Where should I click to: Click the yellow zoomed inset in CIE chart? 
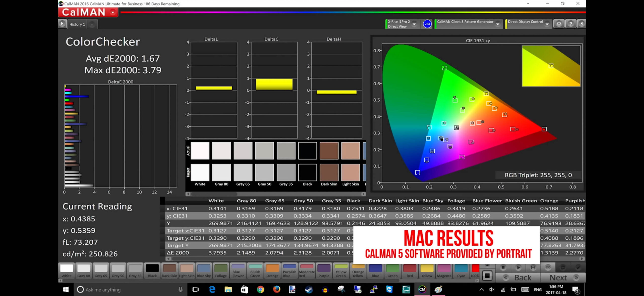(551, 66)
